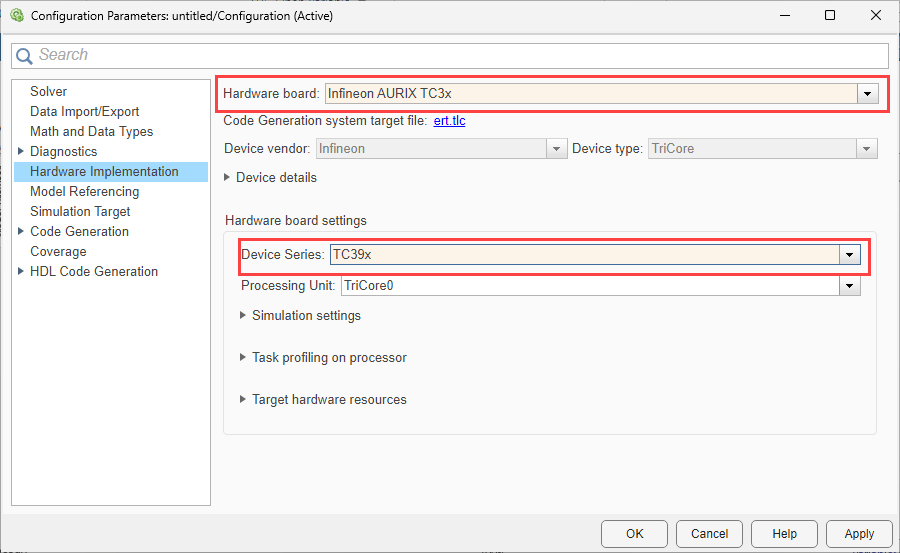Select Model Referencing category
The image size is (900, 553).
pyautogui.click(x=84, y=191)
